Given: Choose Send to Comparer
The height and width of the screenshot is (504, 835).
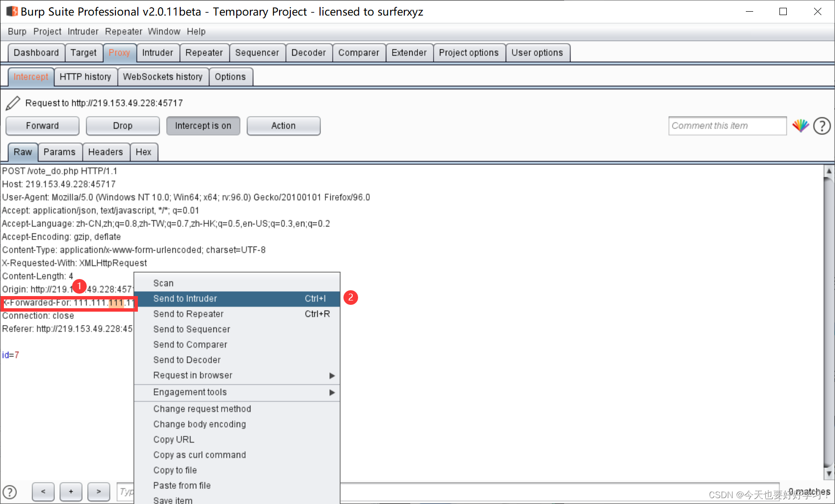Looking at the screenshot, I should [237, 345].
